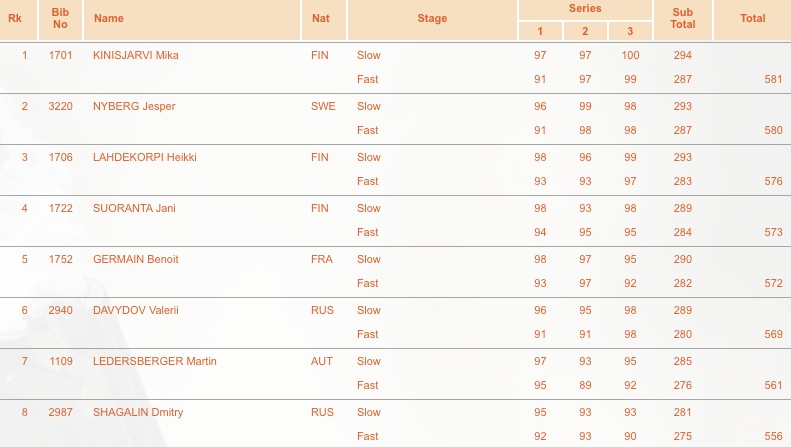Viewport: 791px width, 447px height.
Task: Select NYBERG Jesper in results
Action: click(134, 106)
